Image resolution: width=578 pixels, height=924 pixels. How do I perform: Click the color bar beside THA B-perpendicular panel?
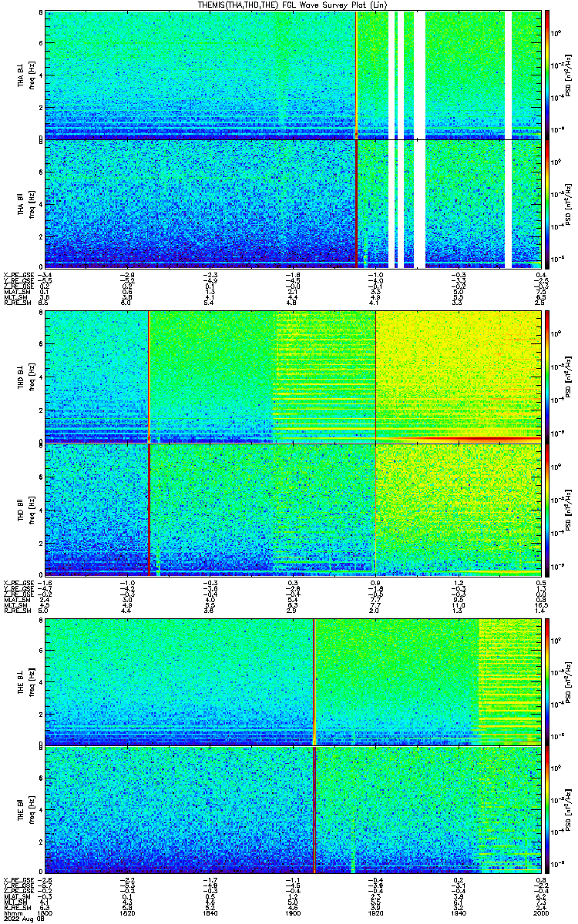[547, 74]
